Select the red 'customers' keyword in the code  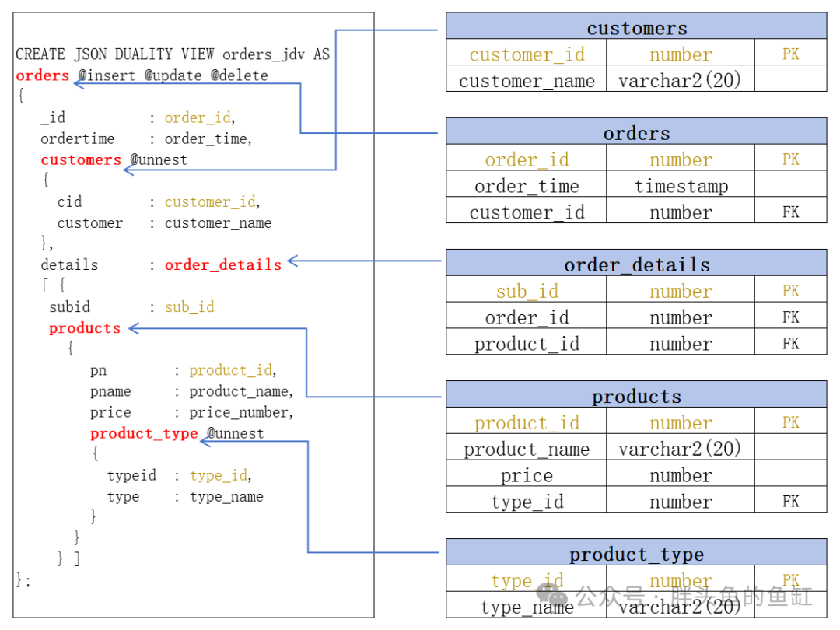pyautogui.click(x=81, y=159)
